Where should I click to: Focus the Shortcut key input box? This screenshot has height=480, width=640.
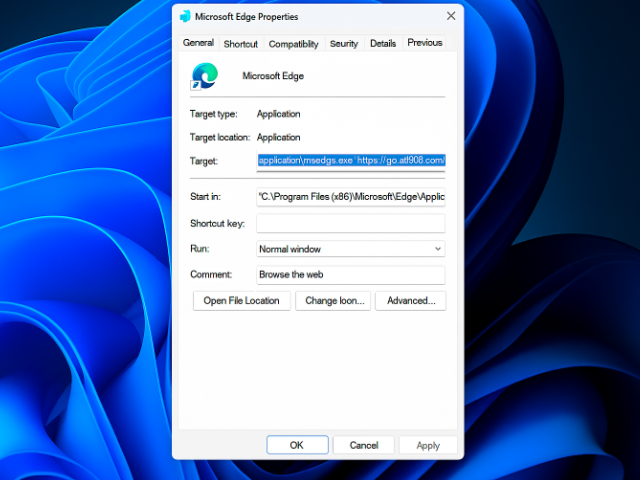[350, 223]
